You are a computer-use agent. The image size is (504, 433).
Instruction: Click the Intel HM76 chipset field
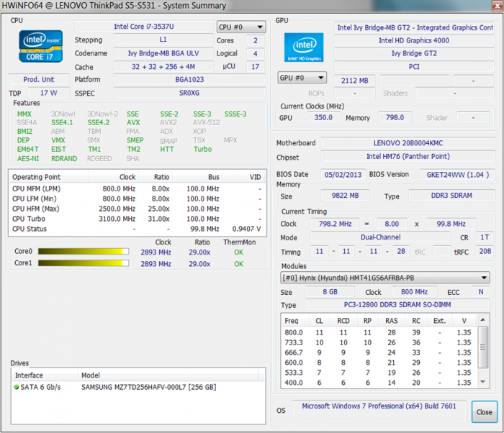pyautogui.click(x=407, y=157)
